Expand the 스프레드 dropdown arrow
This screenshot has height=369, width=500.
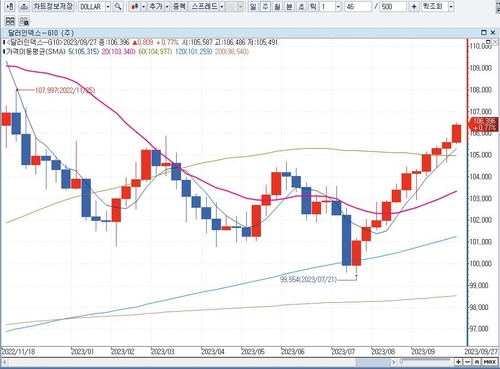222,7
